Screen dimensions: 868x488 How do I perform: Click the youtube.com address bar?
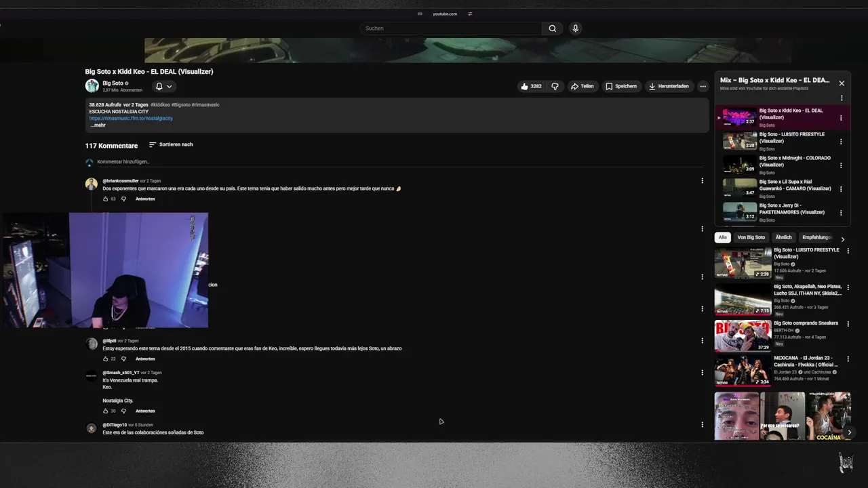tap(445, 14)
